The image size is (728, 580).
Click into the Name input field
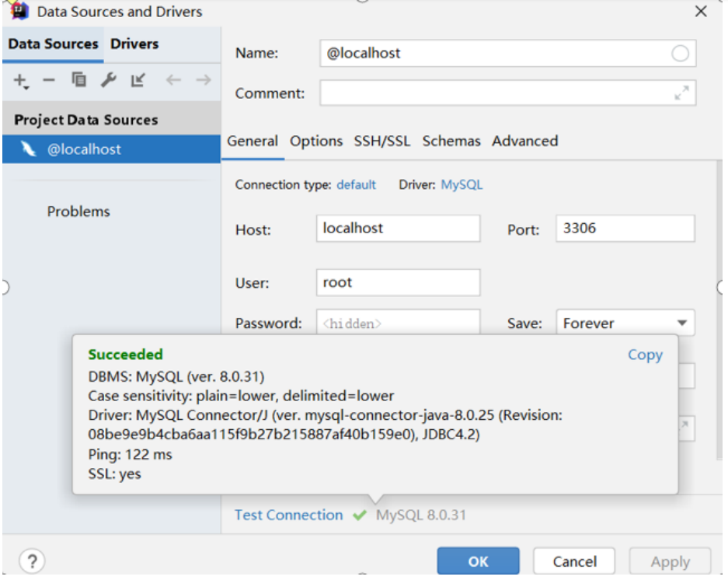507,54
